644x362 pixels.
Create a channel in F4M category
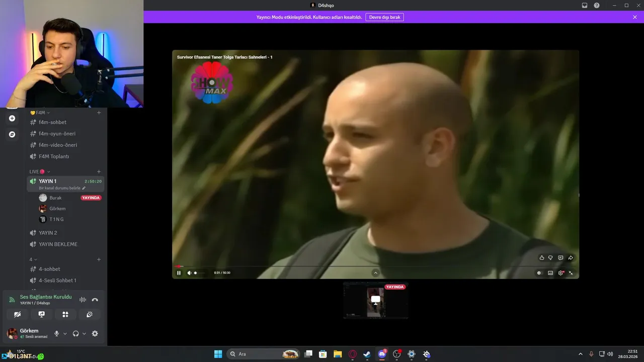pos(99,113)
